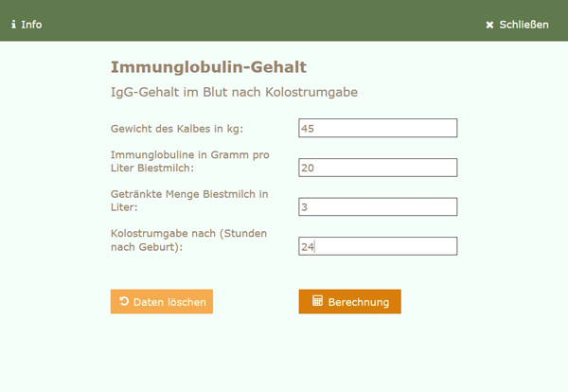The height and width of the screenshot is (392, 568).
Task: Click the Info "i" icon in header
Action: click(14, 25)
